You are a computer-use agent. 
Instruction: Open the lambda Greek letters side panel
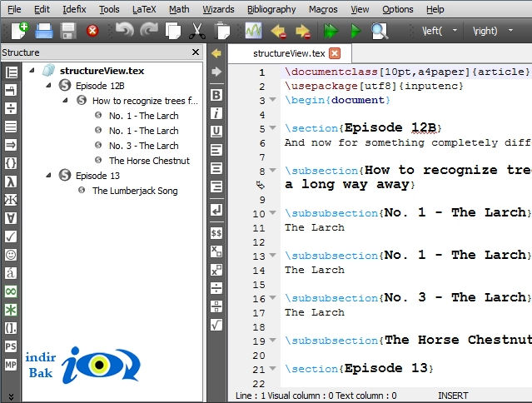pos(11,182)
